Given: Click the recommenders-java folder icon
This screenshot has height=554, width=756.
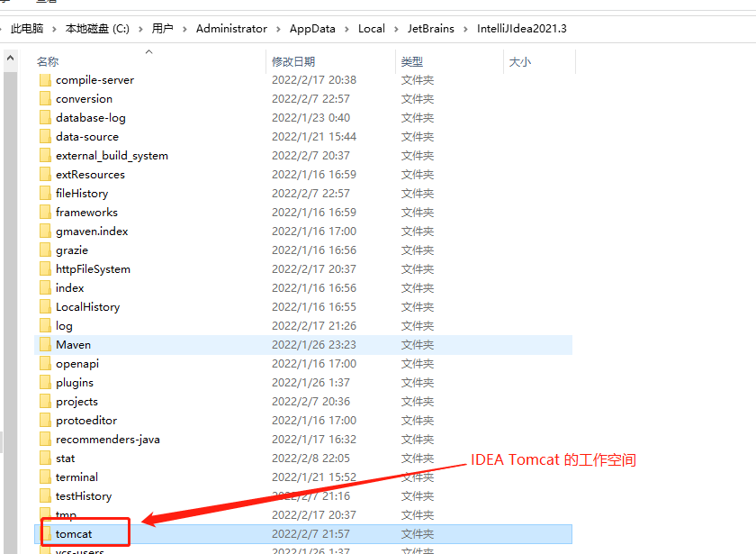Looking at the screenshot, I should tap(45, 440).
